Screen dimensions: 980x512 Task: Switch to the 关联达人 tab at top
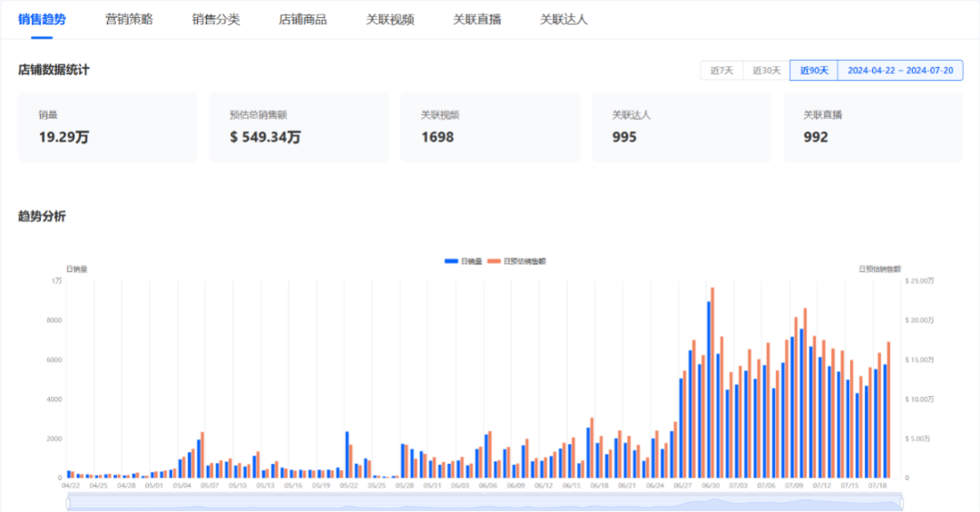tap(563, 19)
